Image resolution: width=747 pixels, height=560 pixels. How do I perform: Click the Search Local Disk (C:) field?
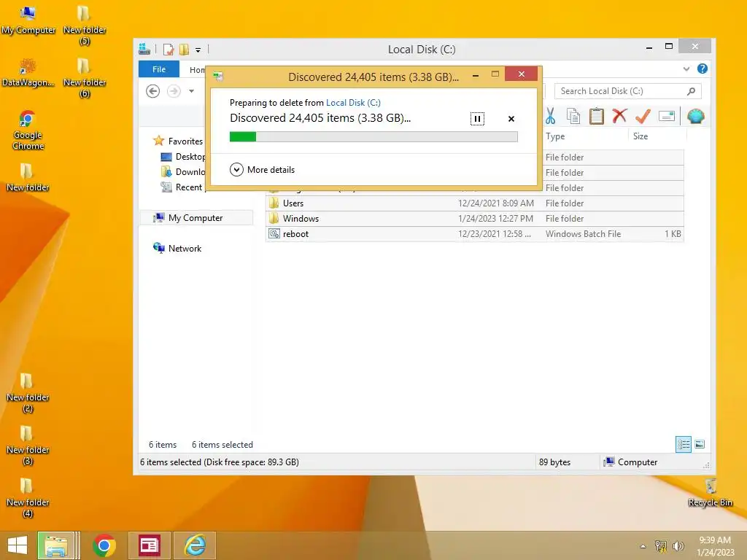point(628,91)
